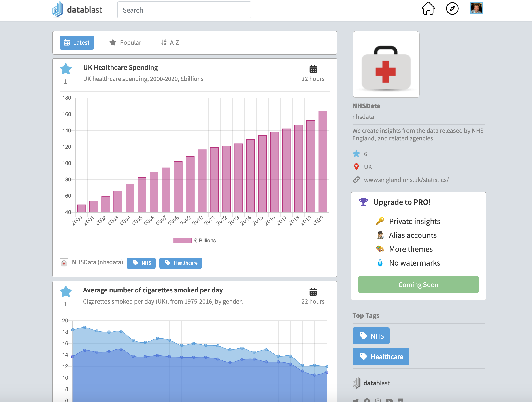The height and width of the screenshot is (402, 532).
Task: Click the NHS tag in Top Tags
Action: click(x=371, y=336)
